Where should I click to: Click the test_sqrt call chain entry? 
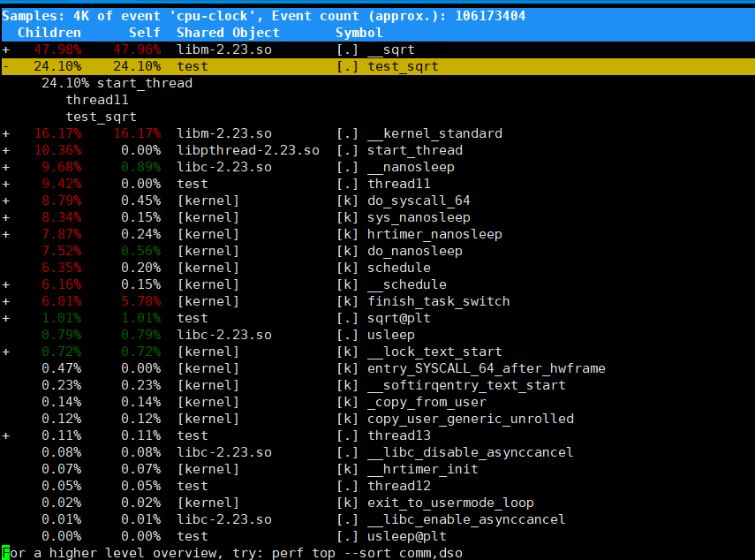click(102, 117)
